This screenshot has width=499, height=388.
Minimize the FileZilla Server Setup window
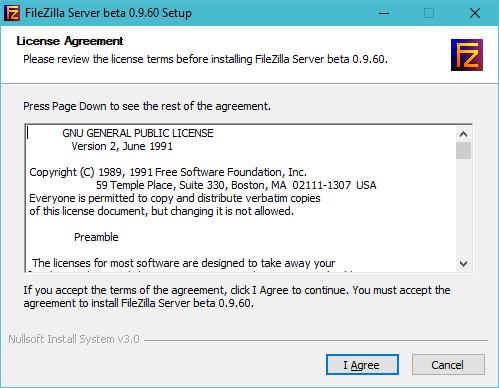384,13
